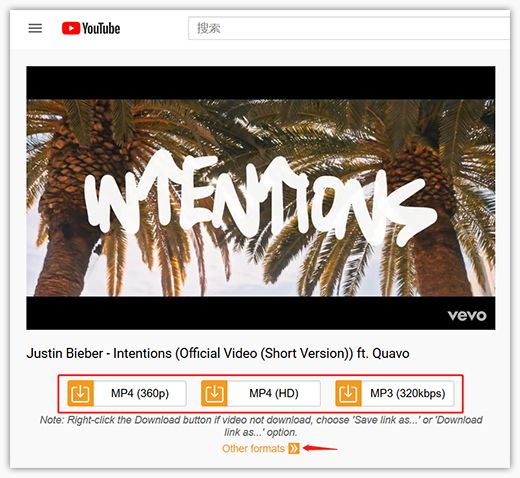Click the MP4 (HD) button label

point(274,394)
